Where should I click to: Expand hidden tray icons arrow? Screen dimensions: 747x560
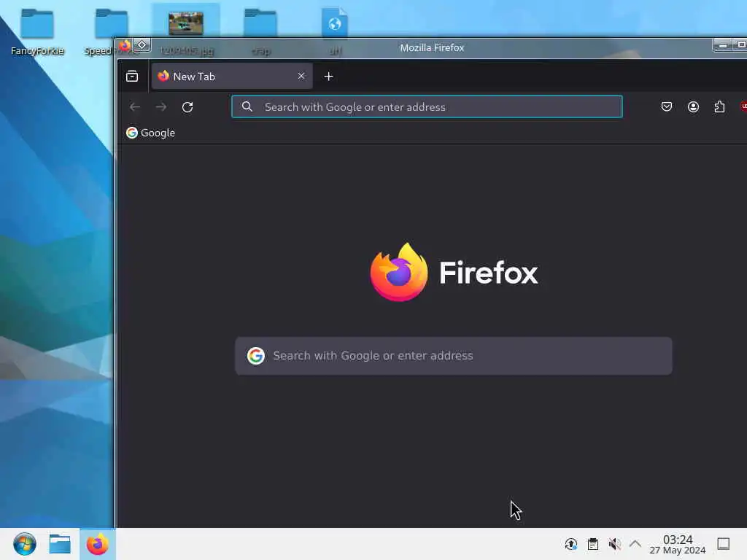635,544
